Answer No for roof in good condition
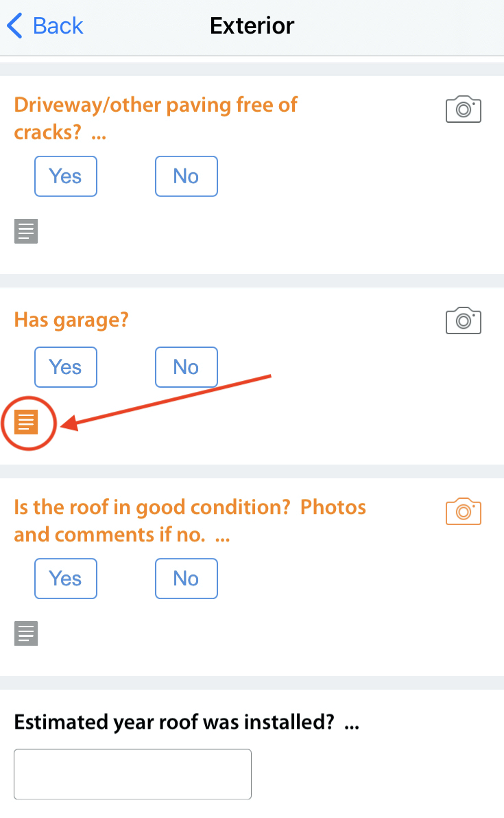The image size is (504, 818). [x=186, y=579]
